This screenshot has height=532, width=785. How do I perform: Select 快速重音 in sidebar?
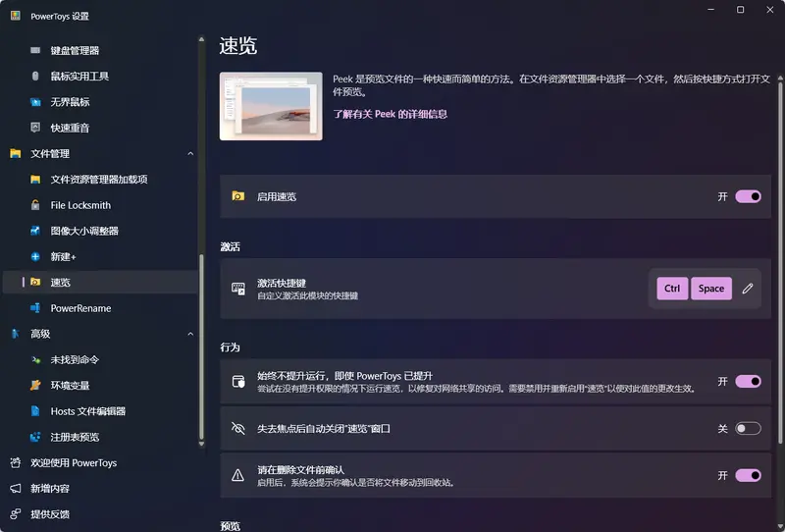100,128
